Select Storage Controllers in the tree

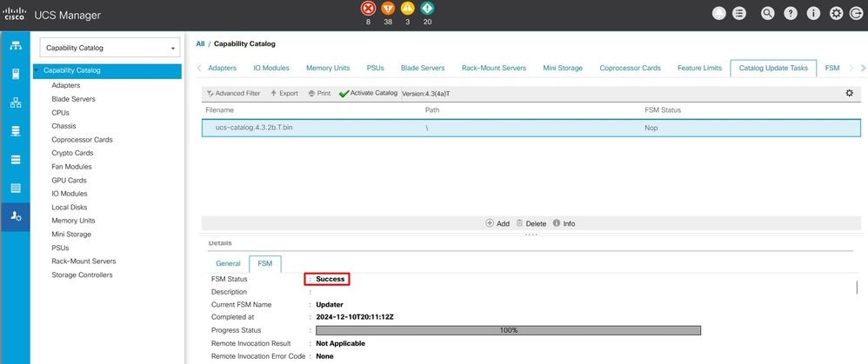[x=82, y=275]
